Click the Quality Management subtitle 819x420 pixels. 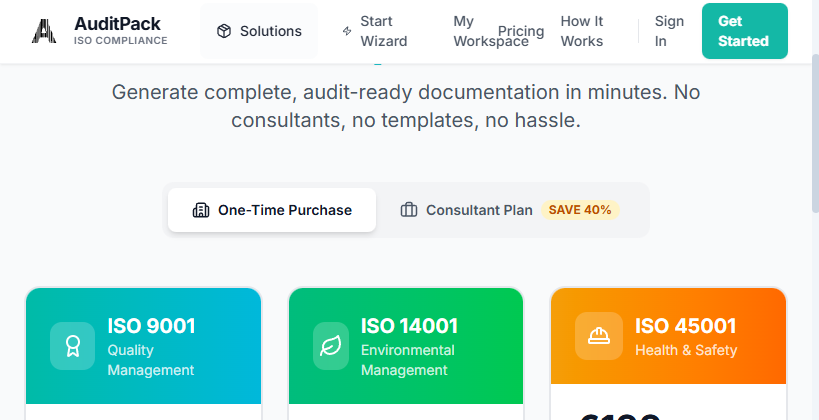pos(151,360)
